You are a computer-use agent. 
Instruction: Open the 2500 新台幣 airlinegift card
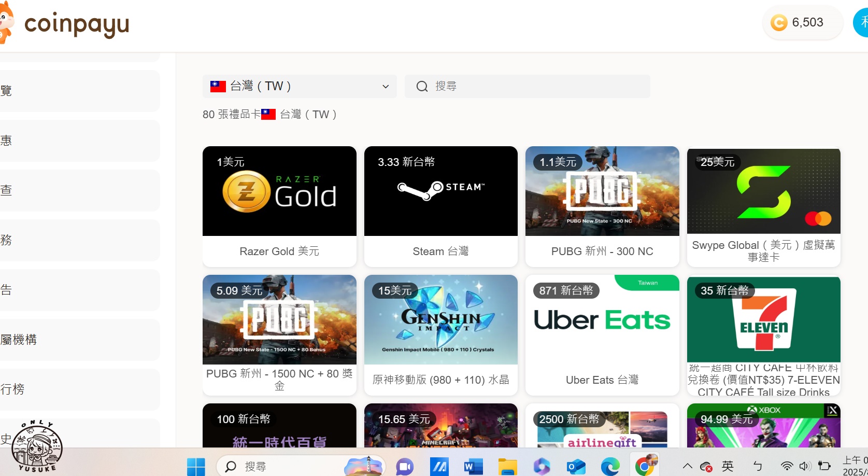602,425
